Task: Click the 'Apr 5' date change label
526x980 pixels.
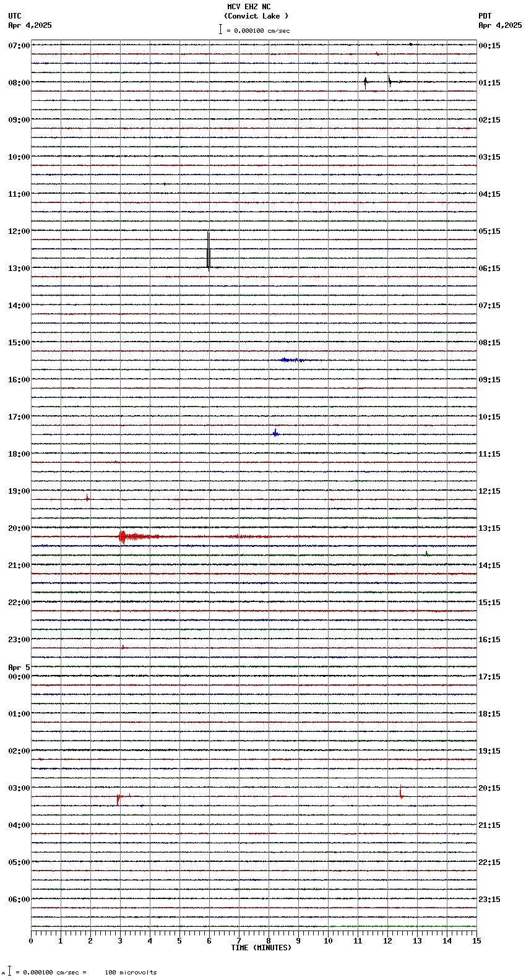Action: click(19, 668)
